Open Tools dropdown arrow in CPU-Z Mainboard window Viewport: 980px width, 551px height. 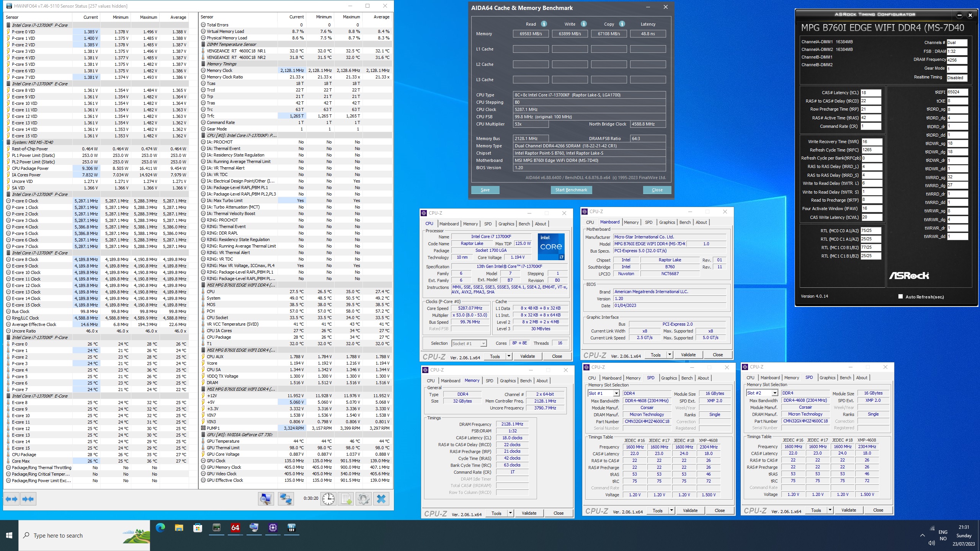[670, 355]
